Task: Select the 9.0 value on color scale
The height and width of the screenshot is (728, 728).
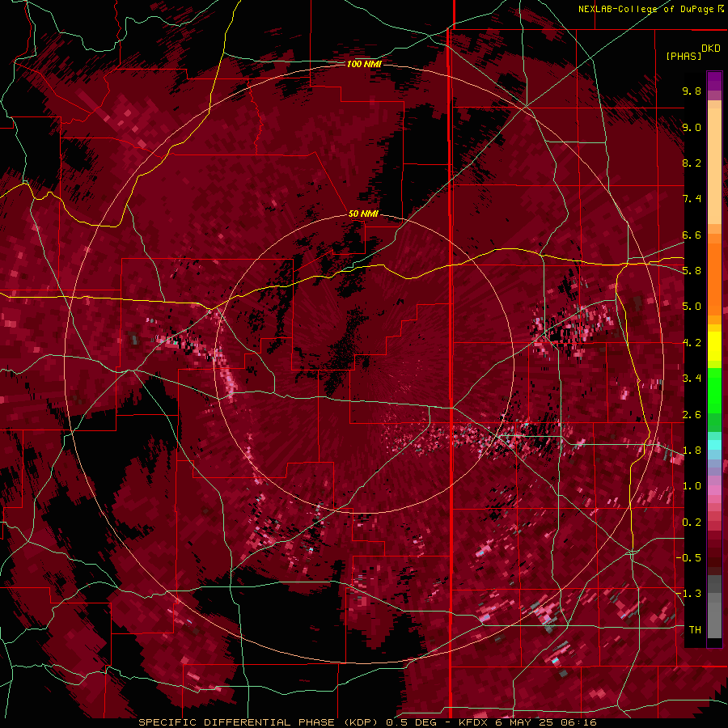Action: [x=692, y=127]
